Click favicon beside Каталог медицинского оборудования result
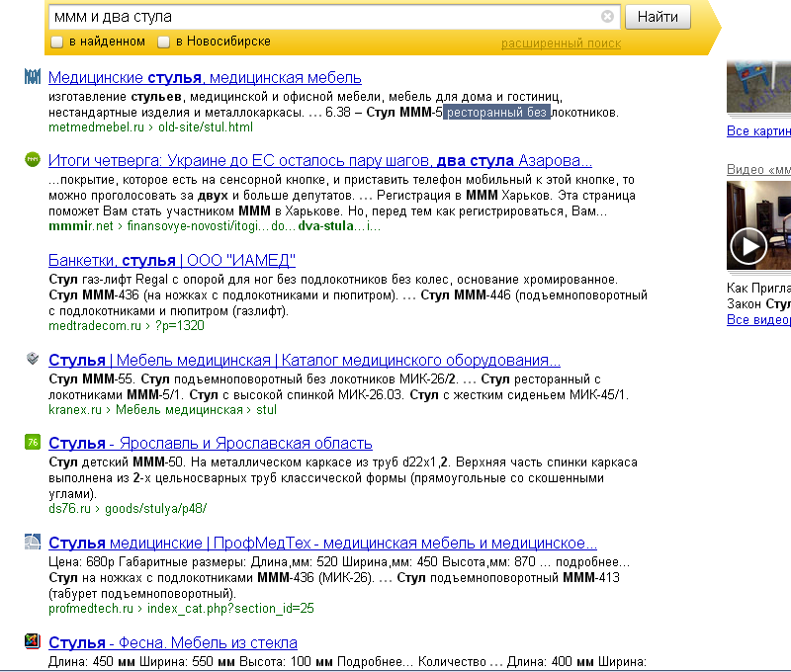Screen dimensions: 791x672 point(33,359)
